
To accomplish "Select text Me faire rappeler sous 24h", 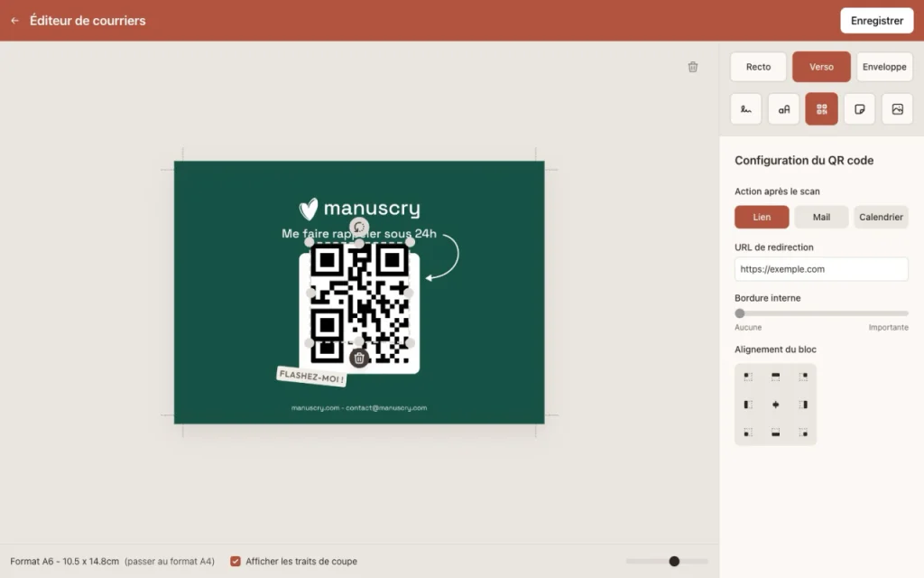I will 359,234.
